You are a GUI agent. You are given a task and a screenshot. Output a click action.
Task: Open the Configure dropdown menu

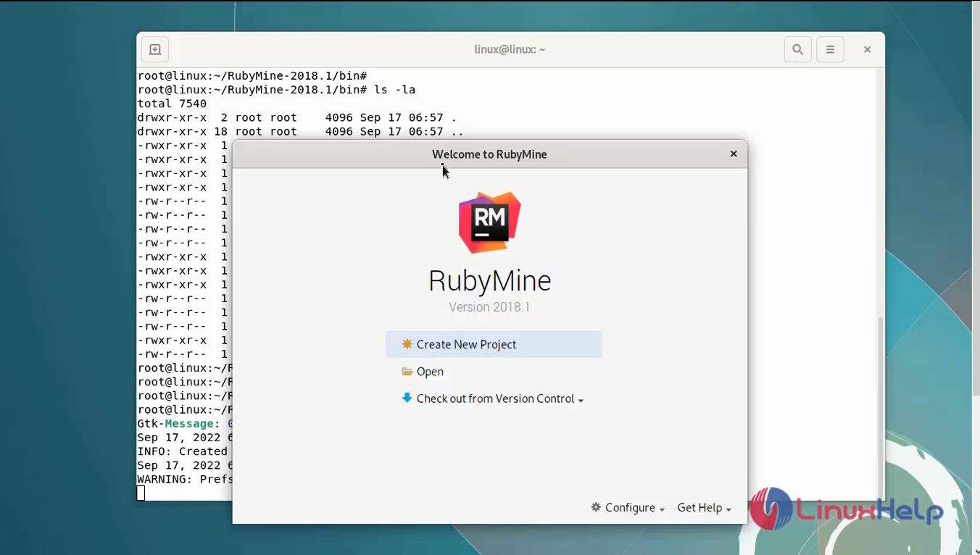[x=628, y=507]
